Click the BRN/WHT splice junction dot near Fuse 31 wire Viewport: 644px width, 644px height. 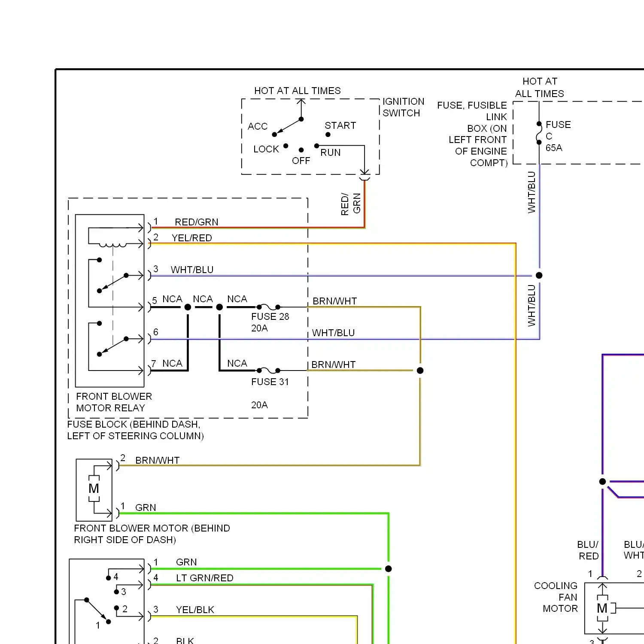pyautogui.click(x=420, y=371)
